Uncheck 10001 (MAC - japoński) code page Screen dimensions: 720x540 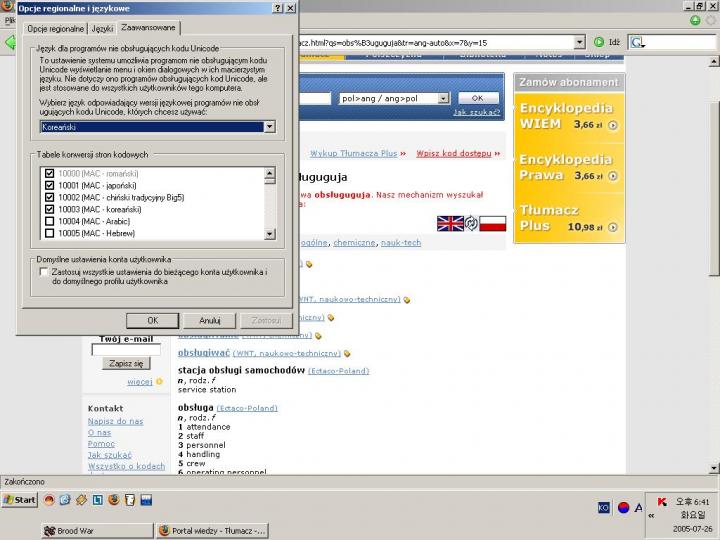coord(50,186)
